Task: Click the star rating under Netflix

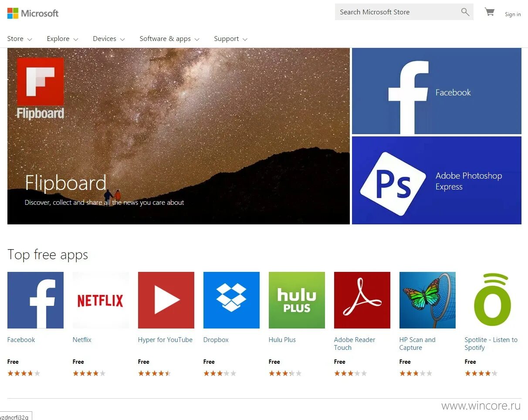Action: (x=89, y=373)
